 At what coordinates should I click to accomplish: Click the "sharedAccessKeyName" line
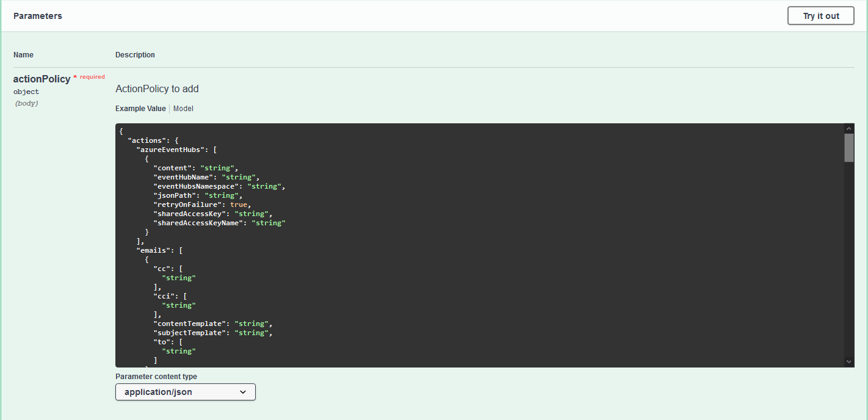click(220, 223)
